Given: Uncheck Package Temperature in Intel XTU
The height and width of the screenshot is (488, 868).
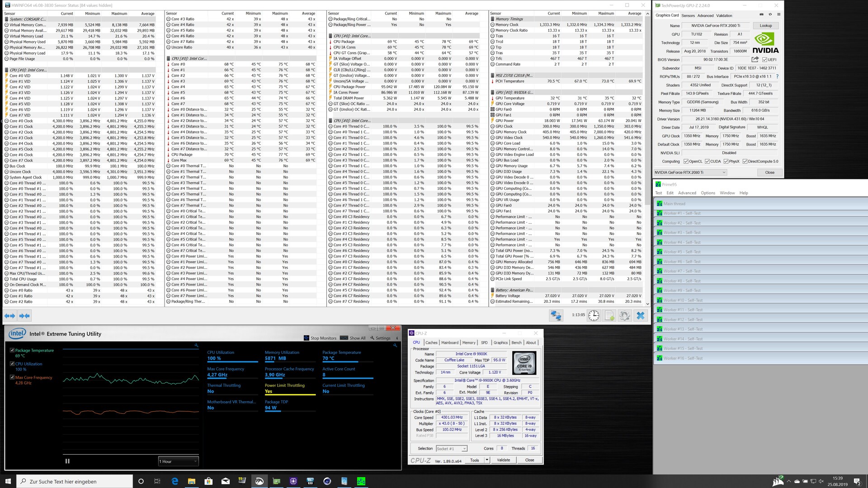Looking at the screenshot, I should point(12,350).
